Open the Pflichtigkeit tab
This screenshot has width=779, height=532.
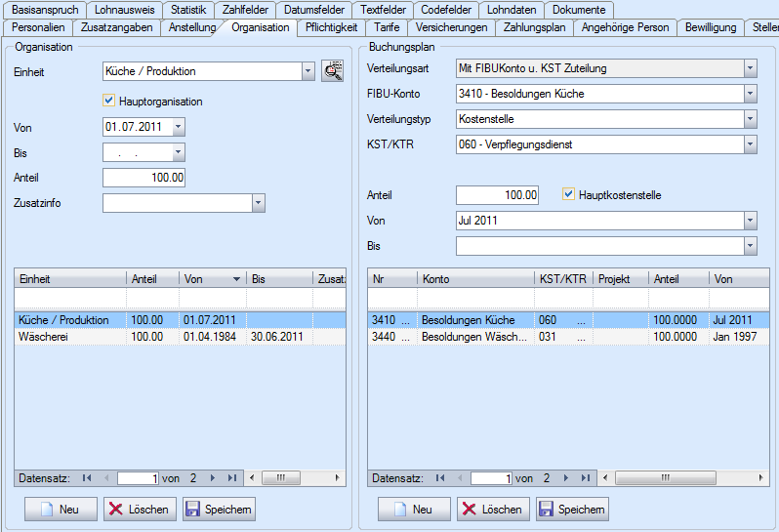coord(331,27)
